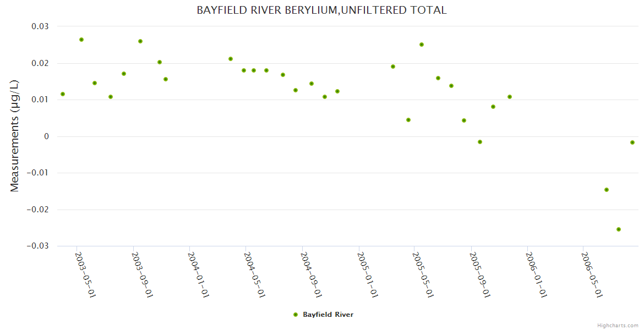Click the Measurements (µg/L) axis title
Viewport: 644px width, 330px height.
[15, 136]
